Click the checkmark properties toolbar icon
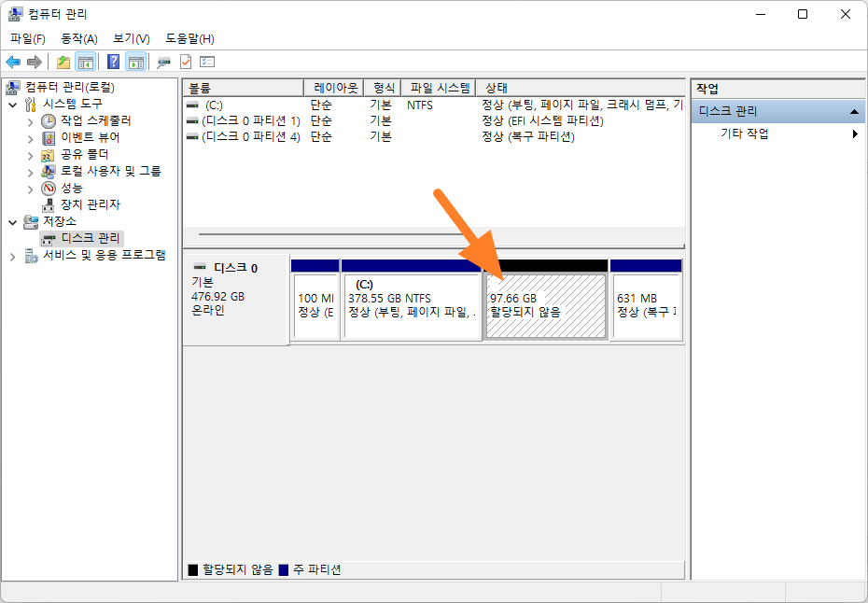 coord(186,62)
